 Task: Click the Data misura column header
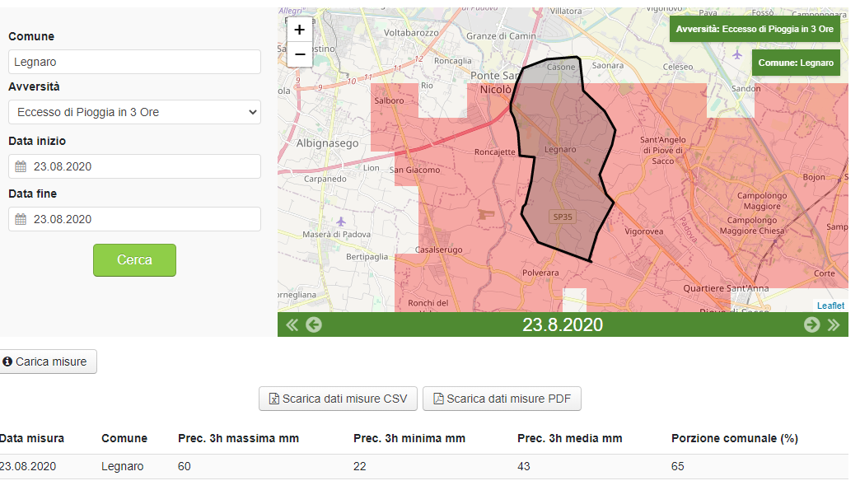click(32, 439)
